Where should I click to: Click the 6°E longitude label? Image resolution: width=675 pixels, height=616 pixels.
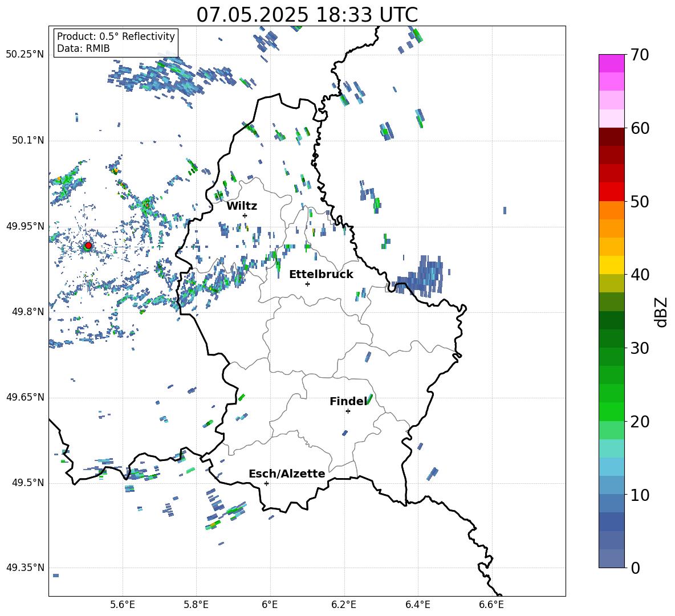[270, 605]
